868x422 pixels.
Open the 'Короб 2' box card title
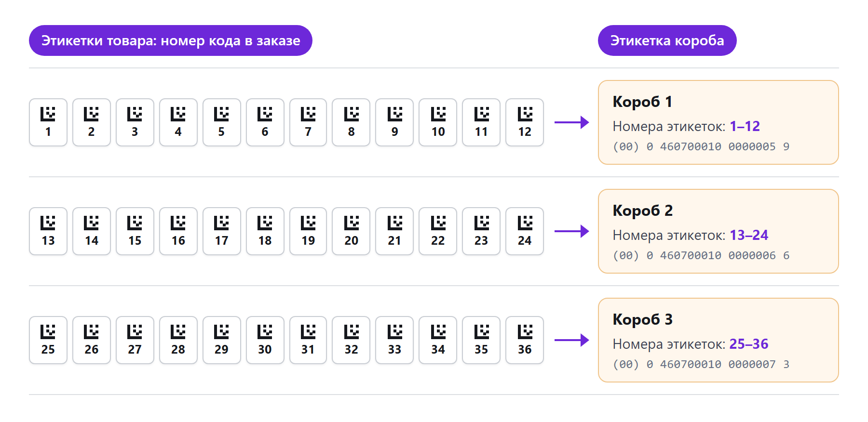[x=642, y=211]
